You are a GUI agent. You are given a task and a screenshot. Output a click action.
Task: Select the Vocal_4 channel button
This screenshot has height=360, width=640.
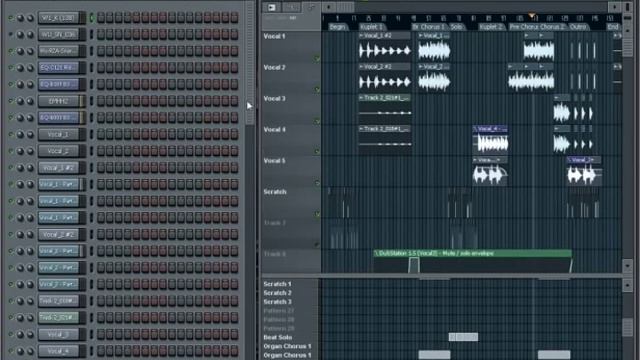pyautogui.click(x=59, y=351)
